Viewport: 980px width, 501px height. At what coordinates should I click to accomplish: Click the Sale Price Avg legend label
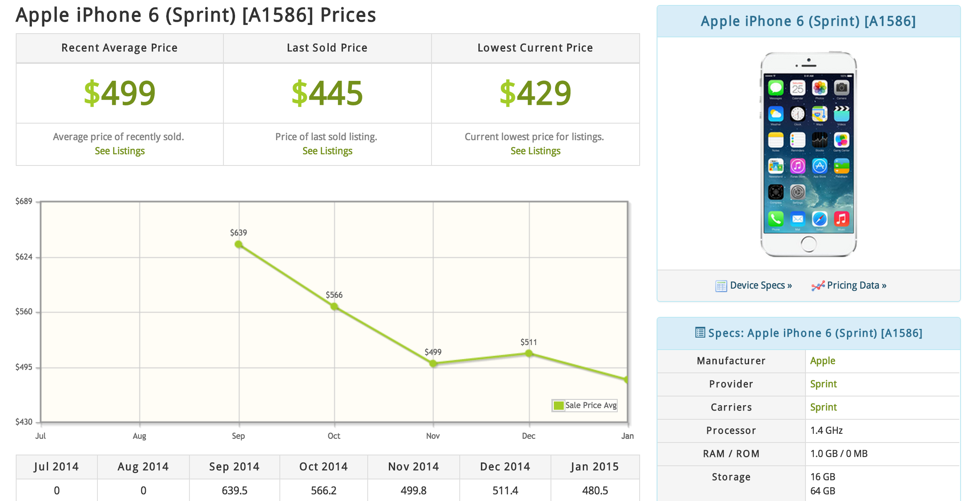pos(591,405)
